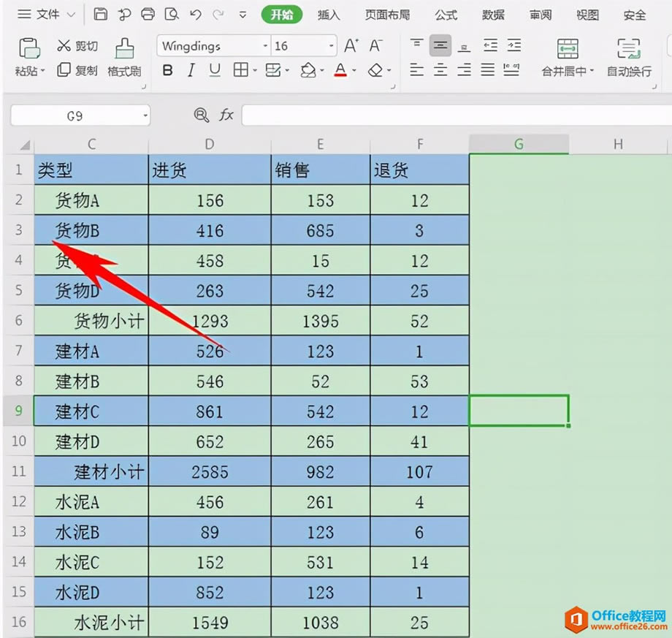Select column D header
This screenshot has width=672, height=638.
pos(210,144)
